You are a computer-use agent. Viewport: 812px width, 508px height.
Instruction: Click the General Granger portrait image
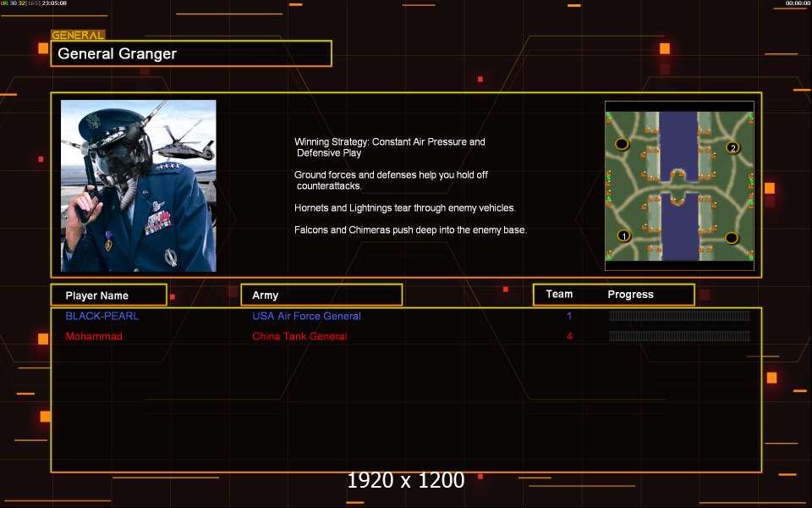138,185
